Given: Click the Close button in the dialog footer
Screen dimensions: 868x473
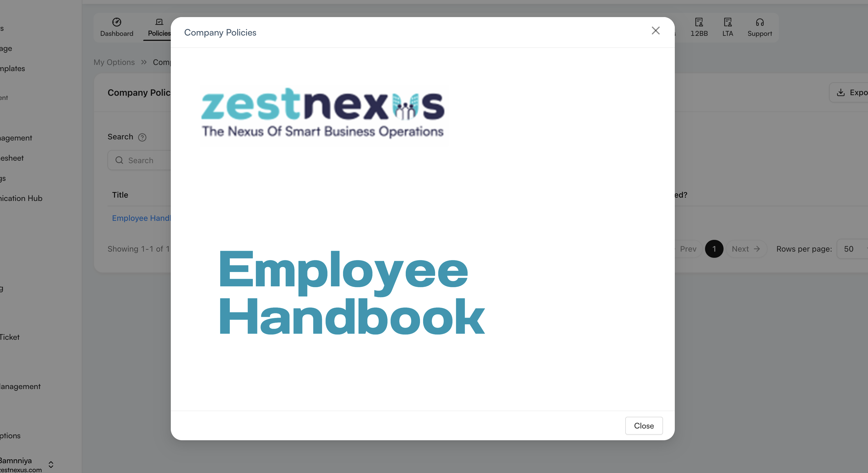Looking at the screenshot, I should (x=644, y=425).
